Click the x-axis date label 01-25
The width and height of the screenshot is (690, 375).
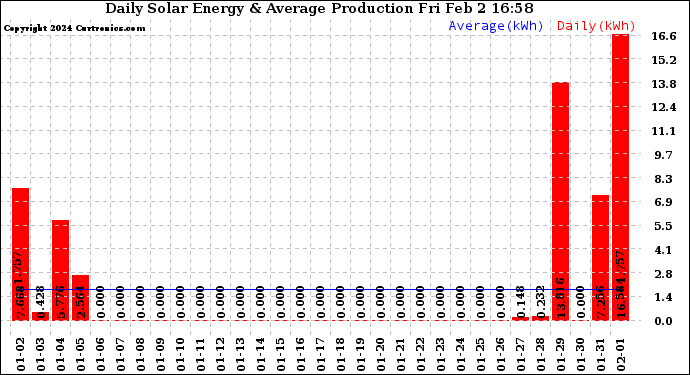(481, 355)
